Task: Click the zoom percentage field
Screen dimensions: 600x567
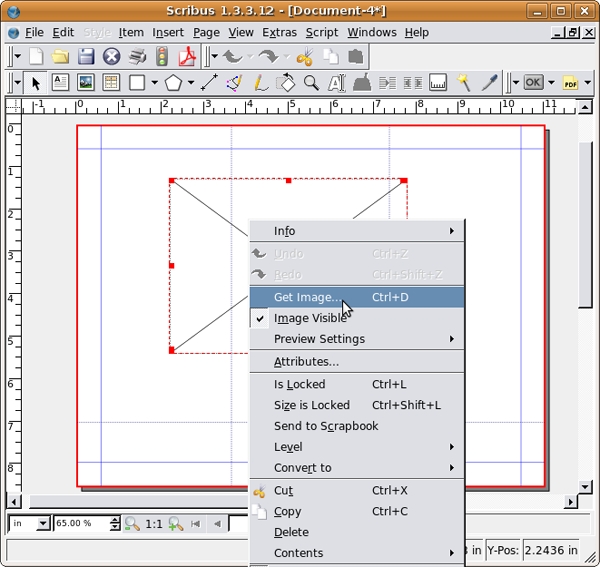Action: (80, 523)
